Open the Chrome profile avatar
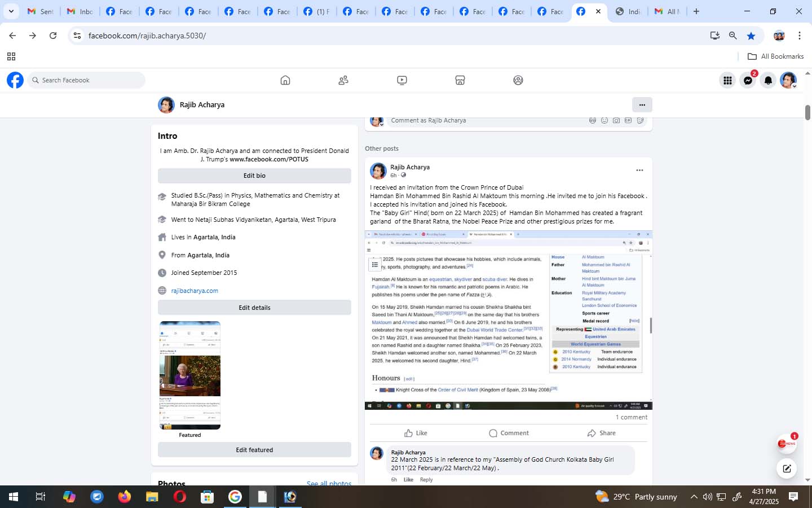812x508 pixels. click(x=779, y=36)
